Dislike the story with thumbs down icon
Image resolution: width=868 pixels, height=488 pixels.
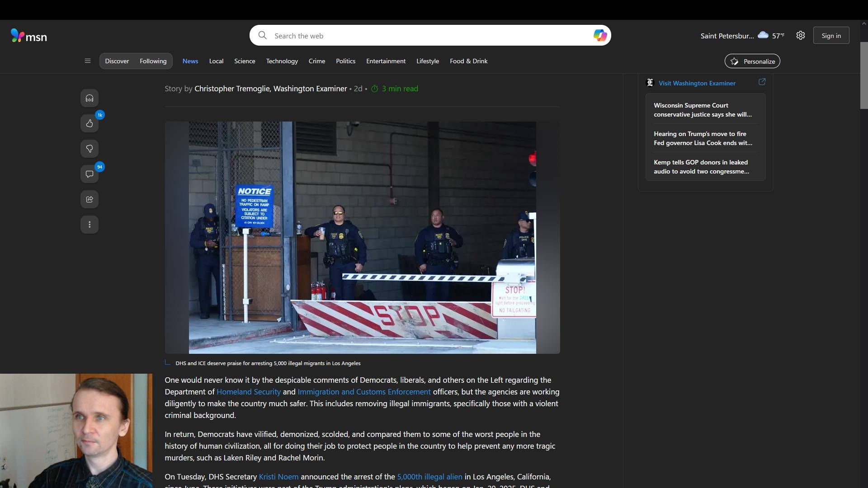click(x=90, y=149)
